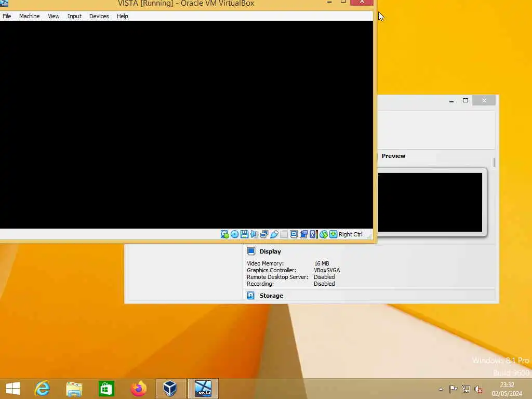This screenshot has height=399, width=532.
Task: Open the Devices menu
Action: pos(99,16)
